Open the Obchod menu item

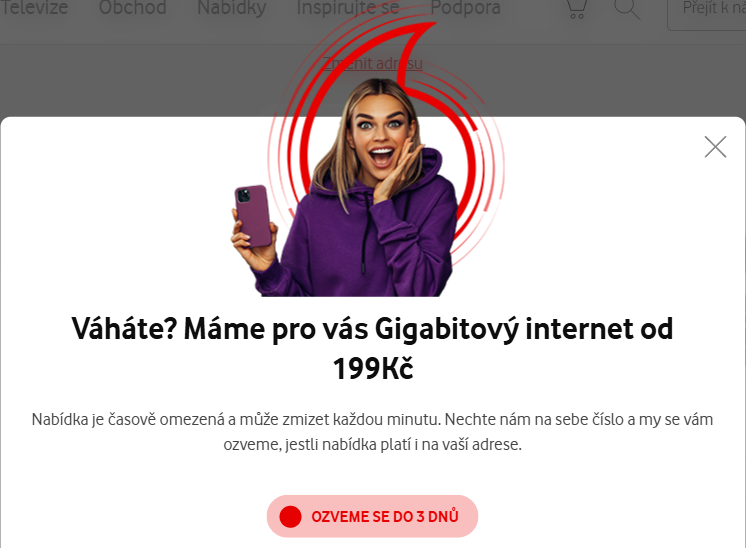pyautogui.click(x=133, y=8)
